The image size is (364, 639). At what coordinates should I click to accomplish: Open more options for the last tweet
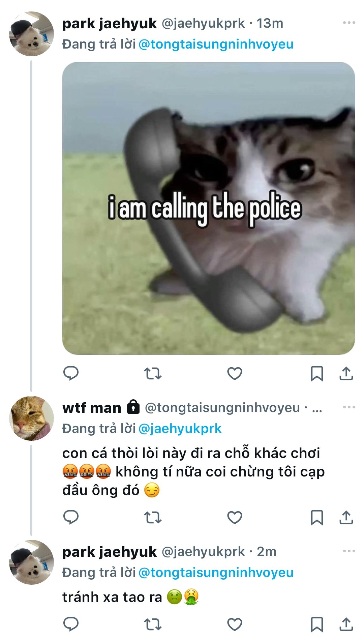(x=349, y=551)
